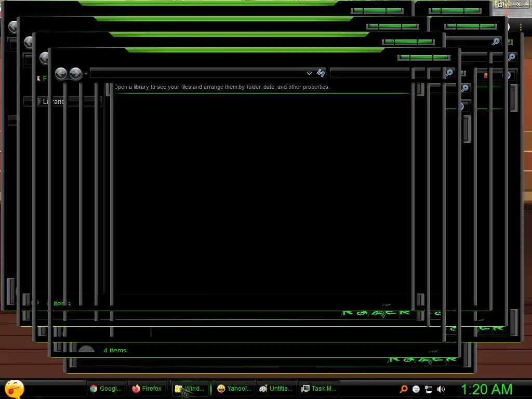
Task: Refresh the folder with the blue arrows icon
Action: coord(321,73)
